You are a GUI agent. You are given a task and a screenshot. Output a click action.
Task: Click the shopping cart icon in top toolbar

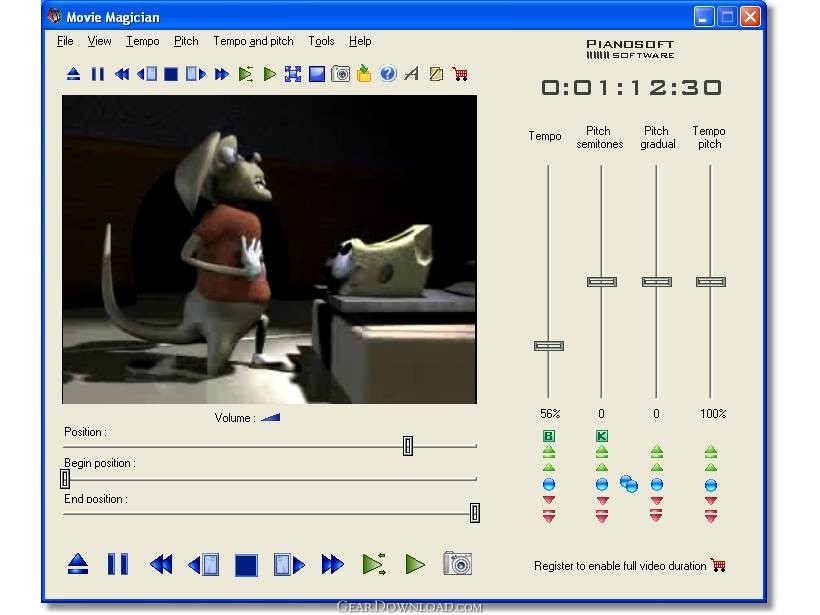(x=460, y=74)
